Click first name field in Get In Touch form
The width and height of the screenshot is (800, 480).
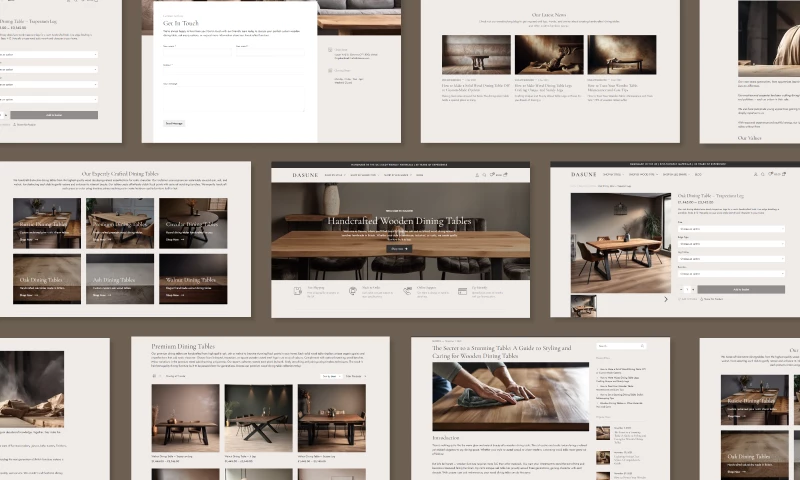[x=197, y=52]
